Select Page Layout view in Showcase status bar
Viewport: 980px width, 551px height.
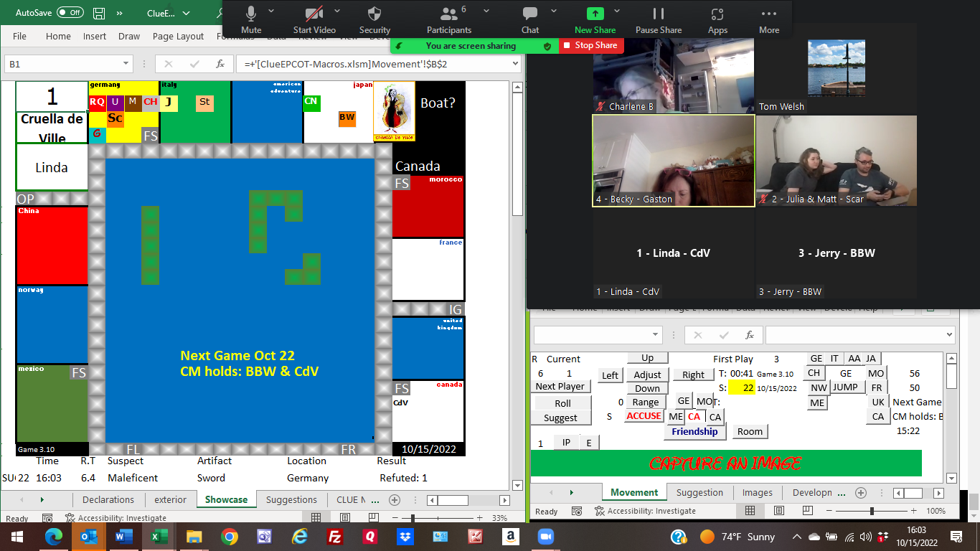pos(345,517)
